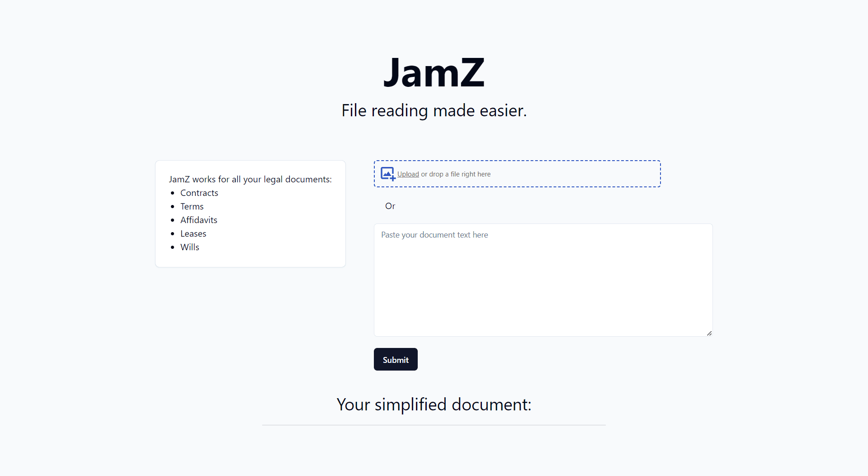
Task: Click the underlined Upload link
Action: (x=408, y=174)
